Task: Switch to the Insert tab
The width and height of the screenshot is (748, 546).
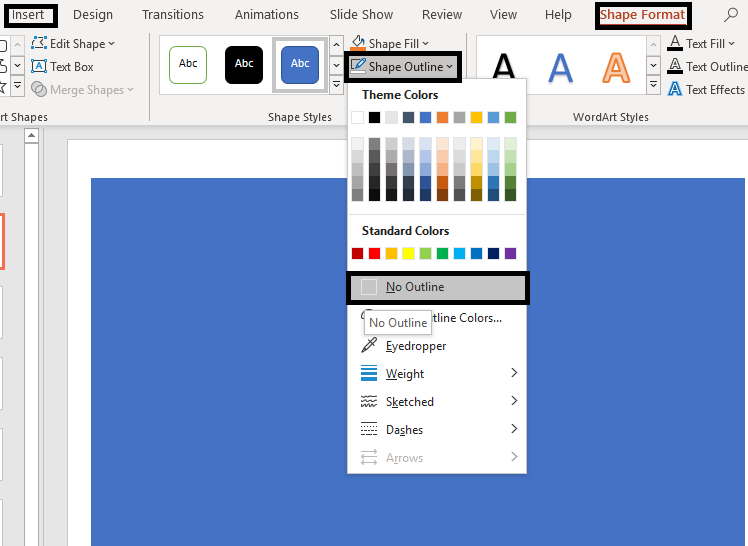Action: 28,15
